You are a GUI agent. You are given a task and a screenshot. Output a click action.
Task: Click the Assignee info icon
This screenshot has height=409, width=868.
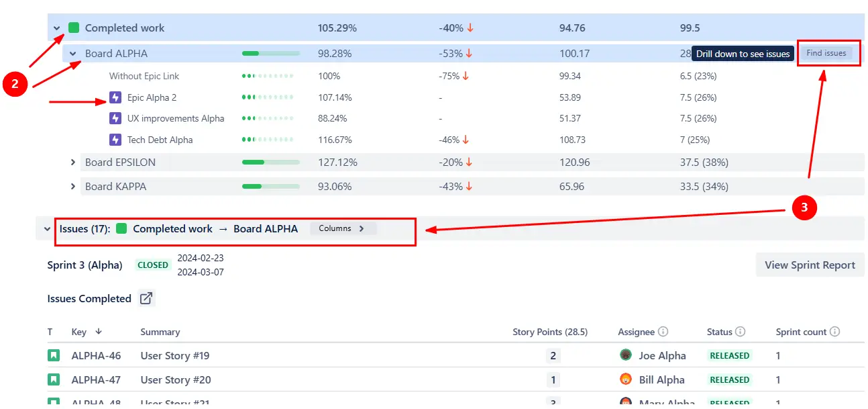(x=663, y=332)
